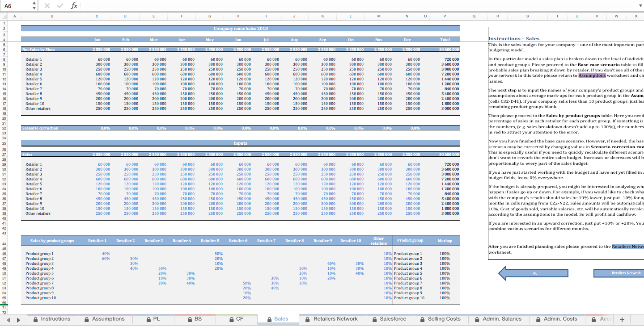The image size is (644, 326).
Task: Click the 'Markup' column header
Action: 445,241
